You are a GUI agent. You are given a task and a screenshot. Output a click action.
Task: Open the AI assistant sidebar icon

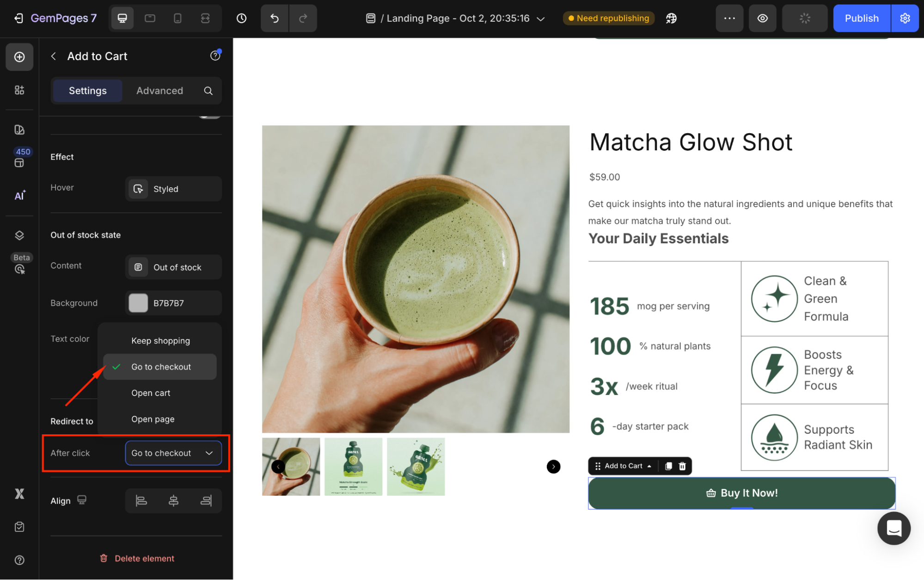point(19,196)
